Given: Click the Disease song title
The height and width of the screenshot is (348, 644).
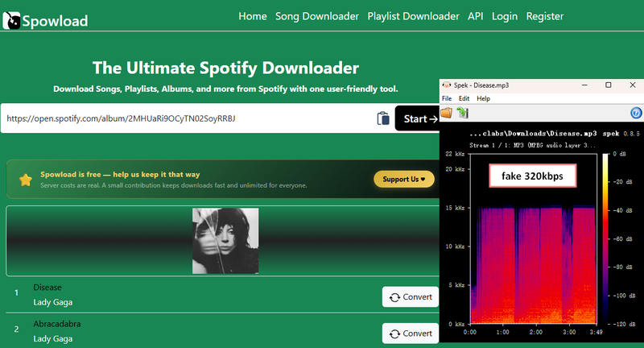Looking at the screenshot, I should click(x=47, y=288).
